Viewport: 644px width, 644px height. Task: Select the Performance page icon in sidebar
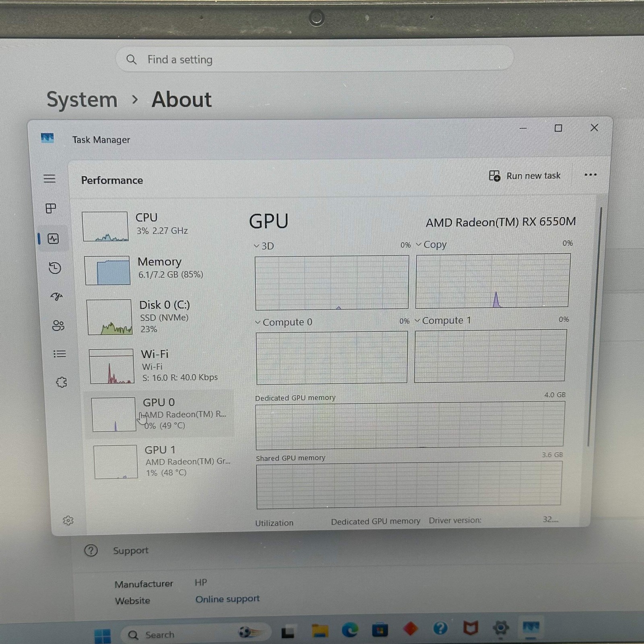tap(53, 239)
